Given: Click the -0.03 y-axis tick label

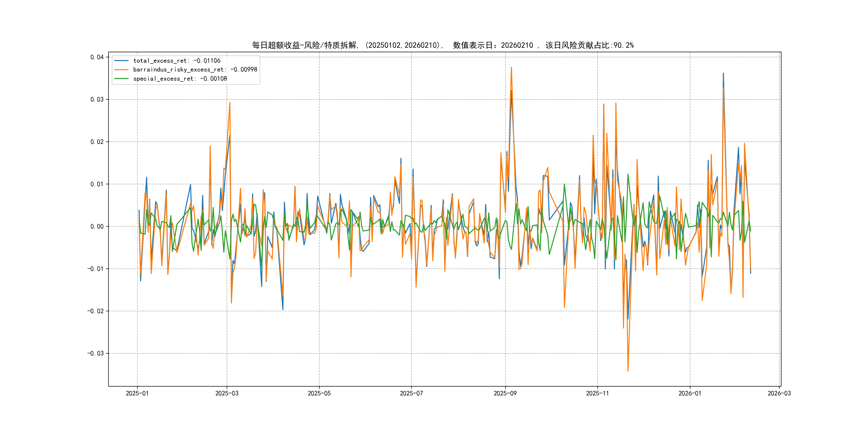Looking at the screenshot, I should point(95,353).
